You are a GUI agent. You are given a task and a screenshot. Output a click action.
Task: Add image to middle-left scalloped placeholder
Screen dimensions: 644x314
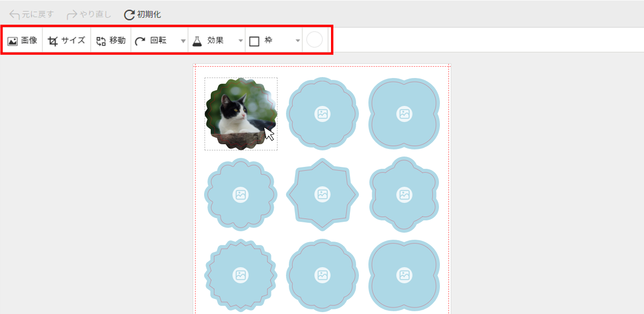coord(241,194)
